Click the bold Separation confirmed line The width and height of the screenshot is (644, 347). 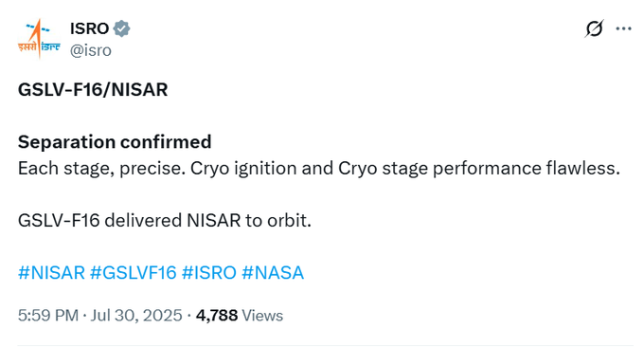coord(115,142)
